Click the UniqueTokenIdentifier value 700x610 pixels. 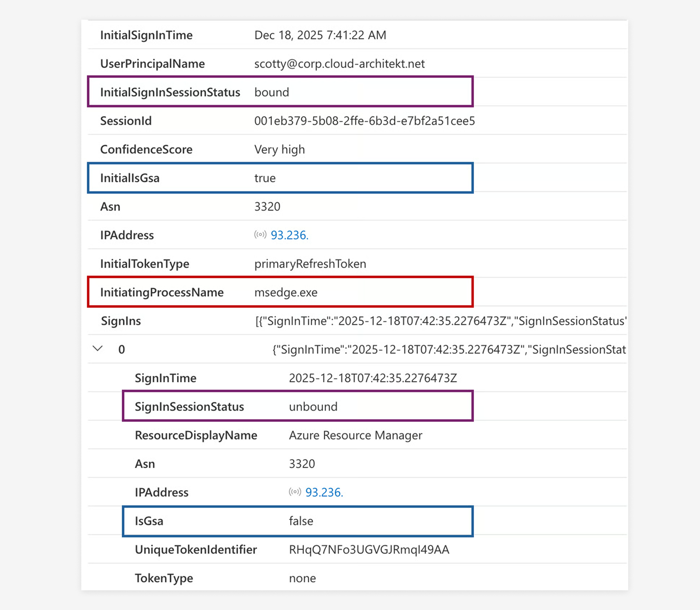[369, 549]
